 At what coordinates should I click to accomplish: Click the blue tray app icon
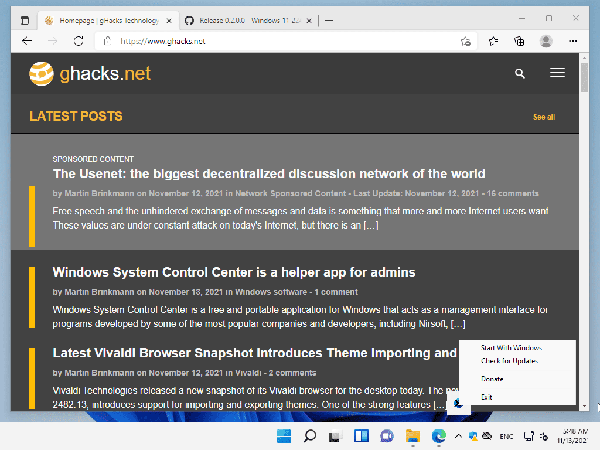458,403
